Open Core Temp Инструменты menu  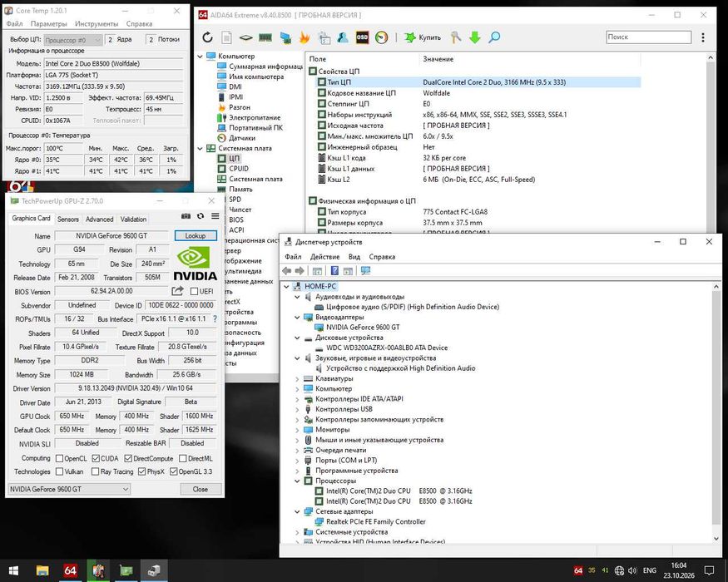[97, 23]
